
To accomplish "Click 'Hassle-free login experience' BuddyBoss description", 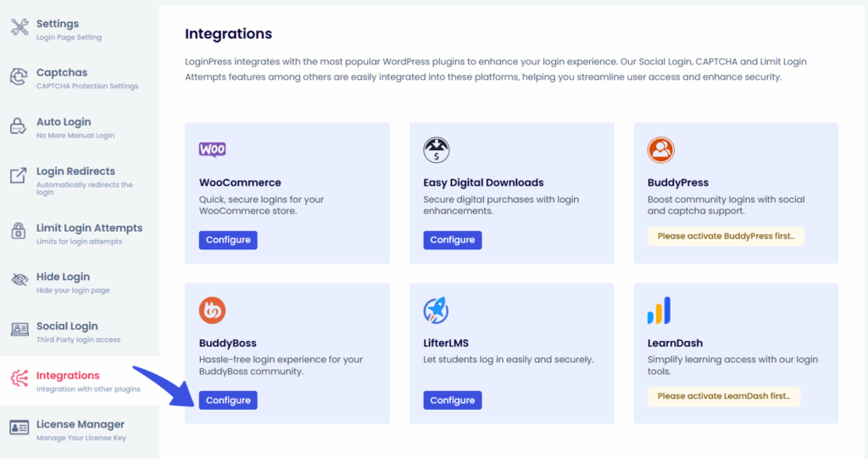I will 281,366.
